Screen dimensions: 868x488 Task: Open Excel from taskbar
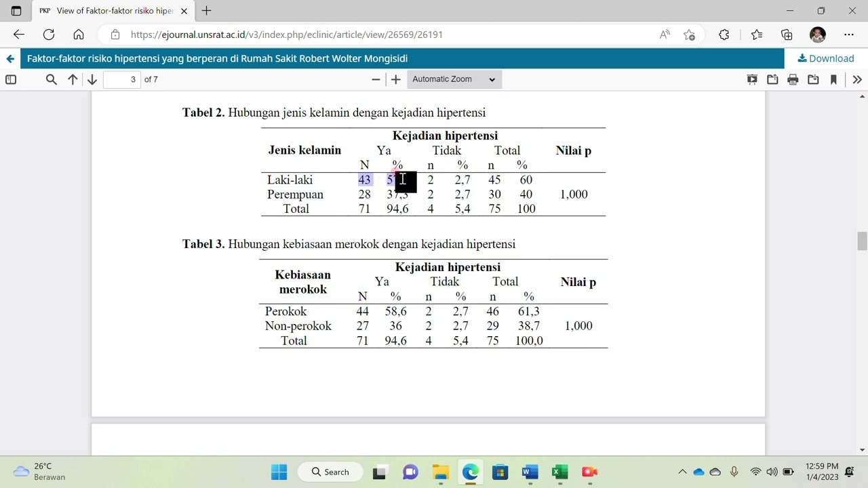click(x=559, y=472)
